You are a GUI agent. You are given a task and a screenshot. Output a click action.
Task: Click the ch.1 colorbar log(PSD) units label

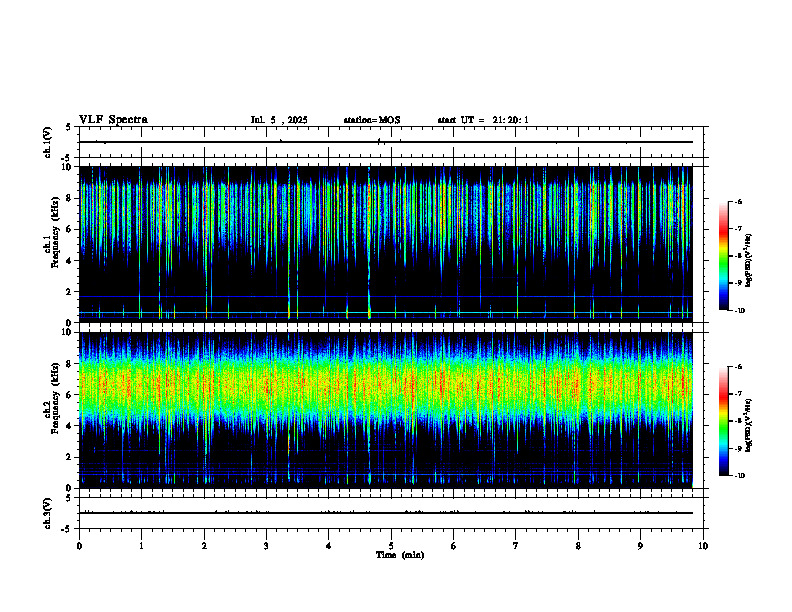point(749,261)
